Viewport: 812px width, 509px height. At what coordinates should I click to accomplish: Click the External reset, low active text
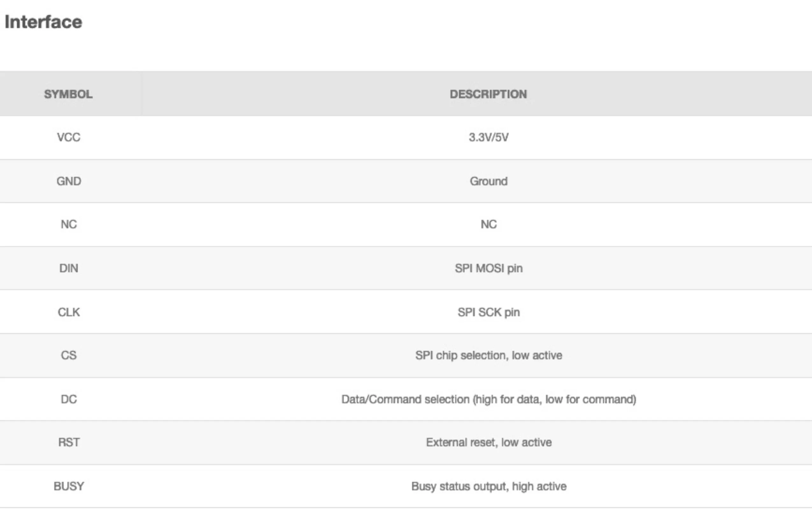(x=488, y=442)
